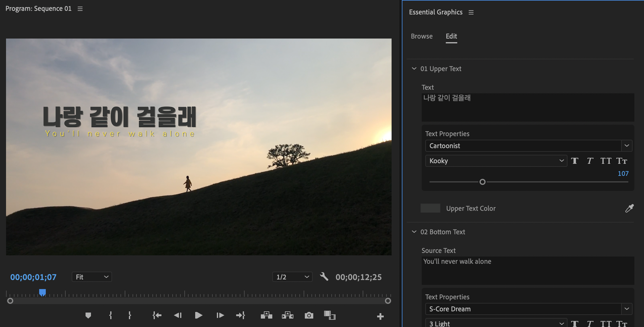
Task: Pick Upper Text Color with eyedropper
Action: click(629, 208)
